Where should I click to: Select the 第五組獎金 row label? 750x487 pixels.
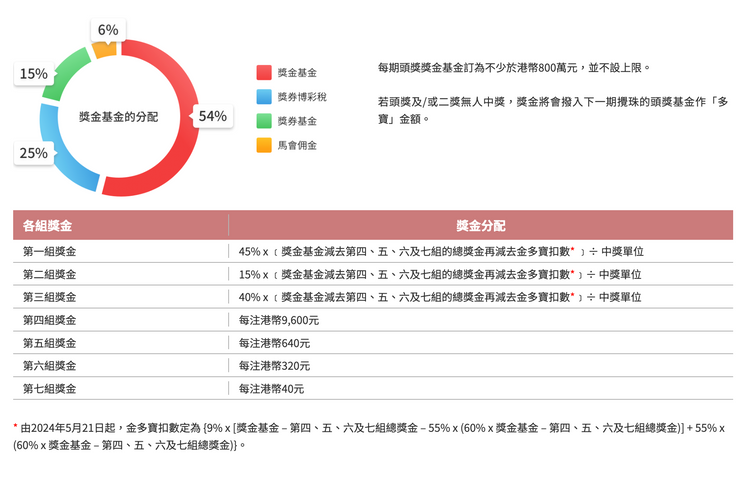tap(49, 343)
